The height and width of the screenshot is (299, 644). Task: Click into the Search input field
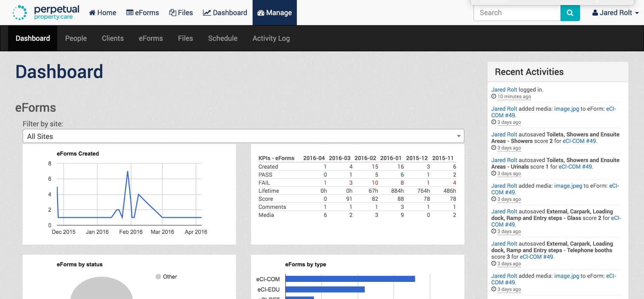click(517, 13)
